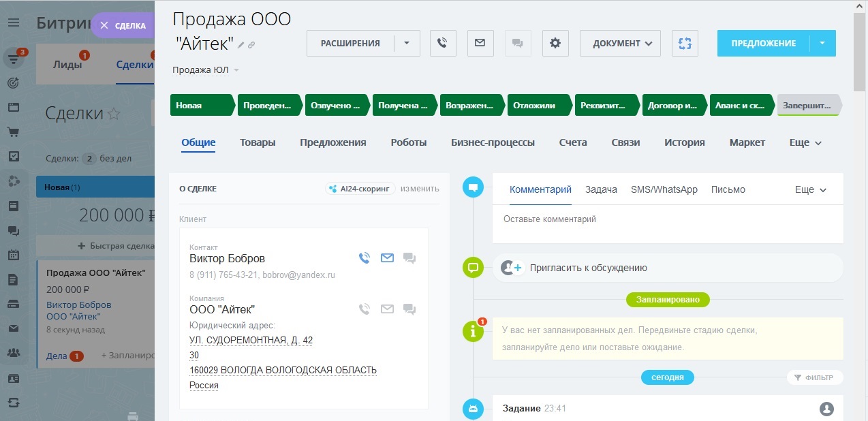Star the Сделки page as favorite
The image size is (868, 421).
114,114
